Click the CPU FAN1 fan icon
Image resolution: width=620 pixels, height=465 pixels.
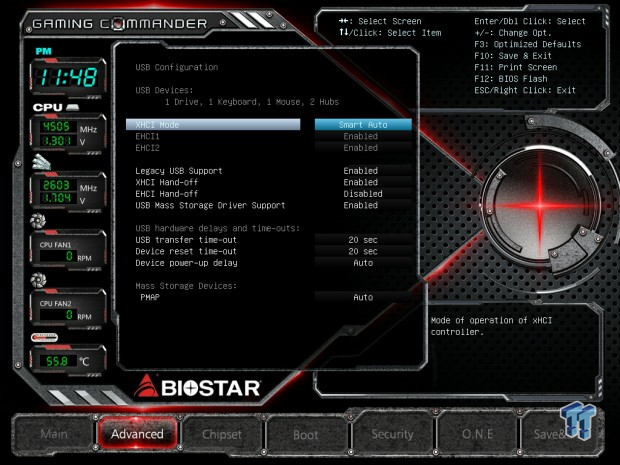click(x=38, y=221)
